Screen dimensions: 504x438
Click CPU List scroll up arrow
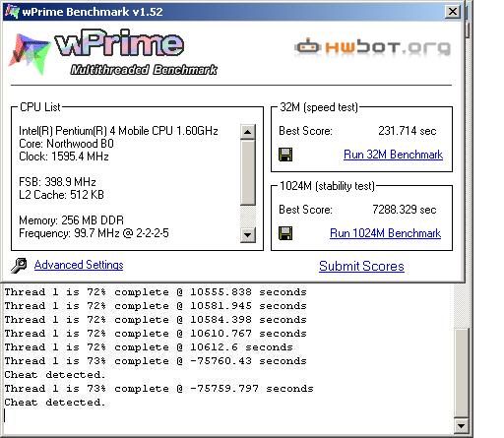click(x=248, y=132)
